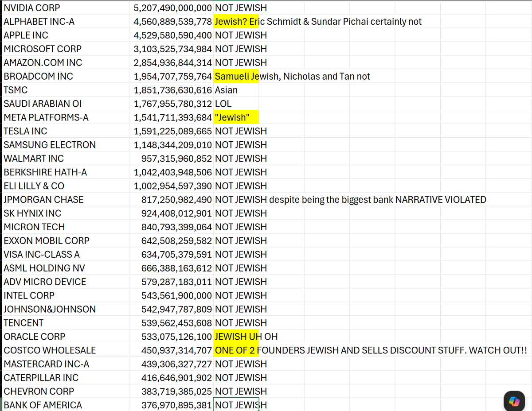
Task: Click the value 376,970,895,381
Action: coord(177,405)
